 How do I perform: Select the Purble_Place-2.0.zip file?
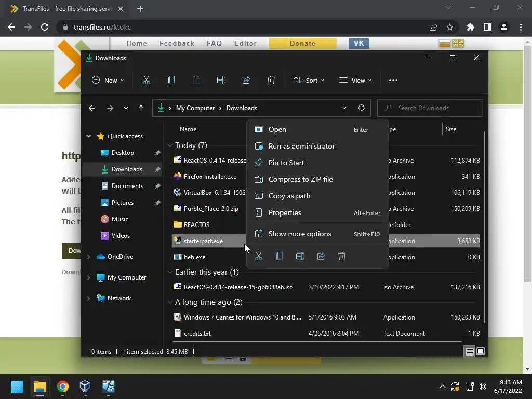(x=211, y=209)
